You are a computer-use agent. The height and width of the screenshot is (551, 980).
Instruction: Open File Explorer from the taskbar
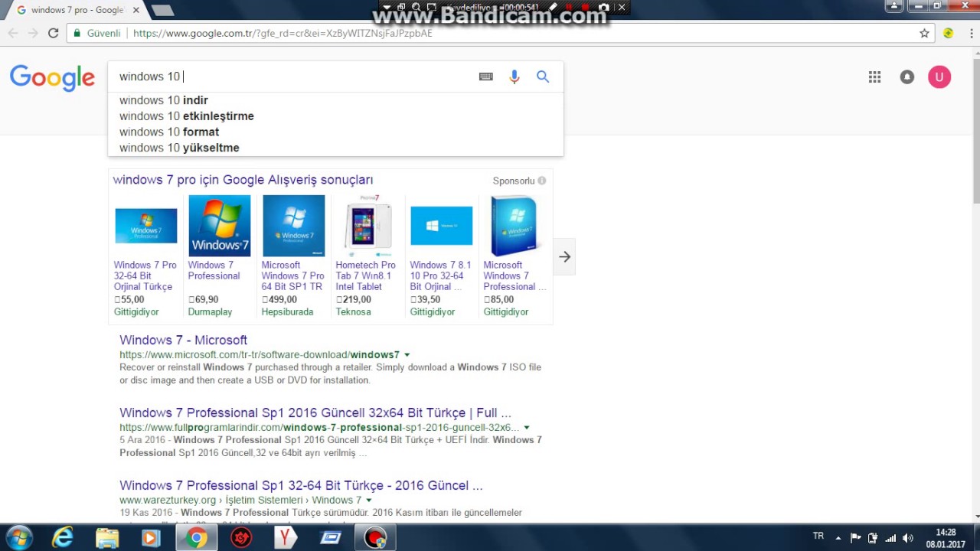click(x=107, y=538)
